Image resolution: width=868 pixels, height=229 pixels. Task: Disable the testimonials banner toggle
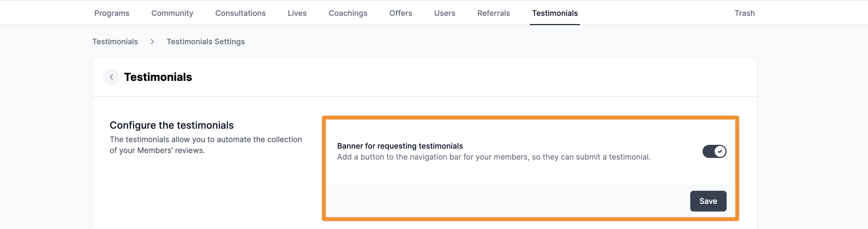coord(714,151)
